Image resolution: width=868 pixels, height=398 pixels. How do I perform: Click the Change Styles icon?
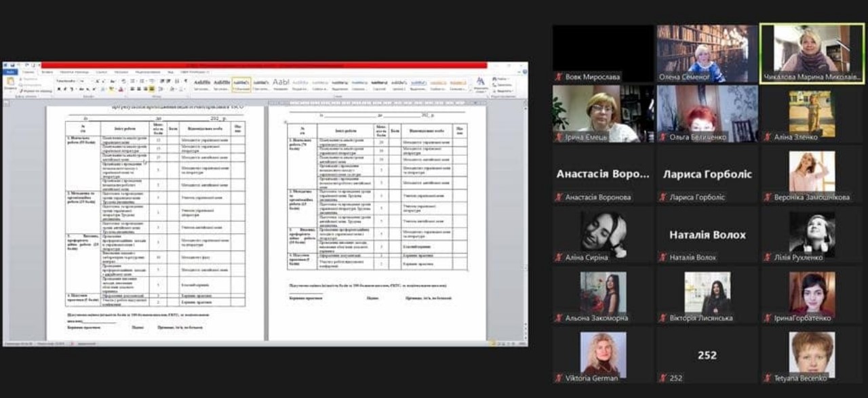(480, 83)
